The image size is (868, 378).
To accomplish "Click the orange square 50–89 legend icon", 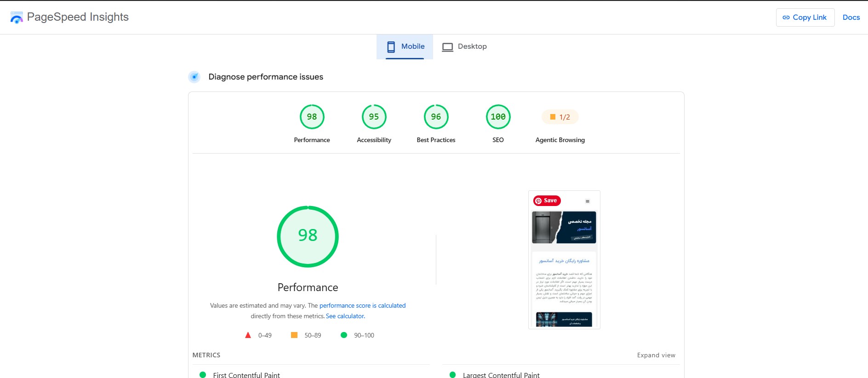I will pyautogui.click(x=294, y=335).
